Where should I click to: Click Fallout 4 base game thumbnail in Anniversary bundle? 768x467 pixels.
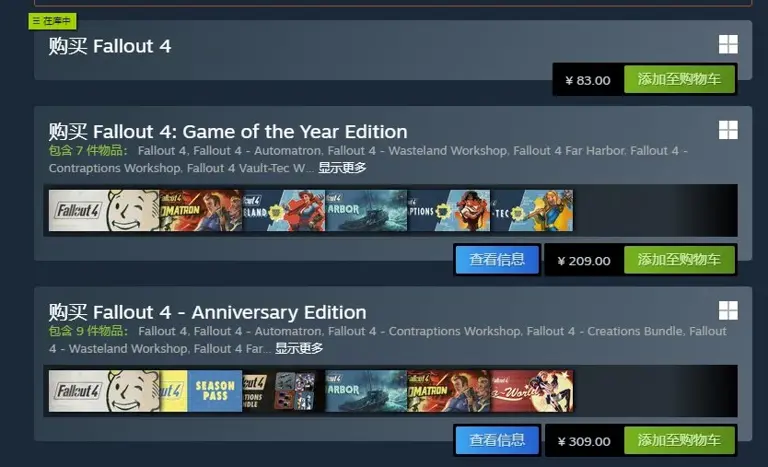coord(104,391)
